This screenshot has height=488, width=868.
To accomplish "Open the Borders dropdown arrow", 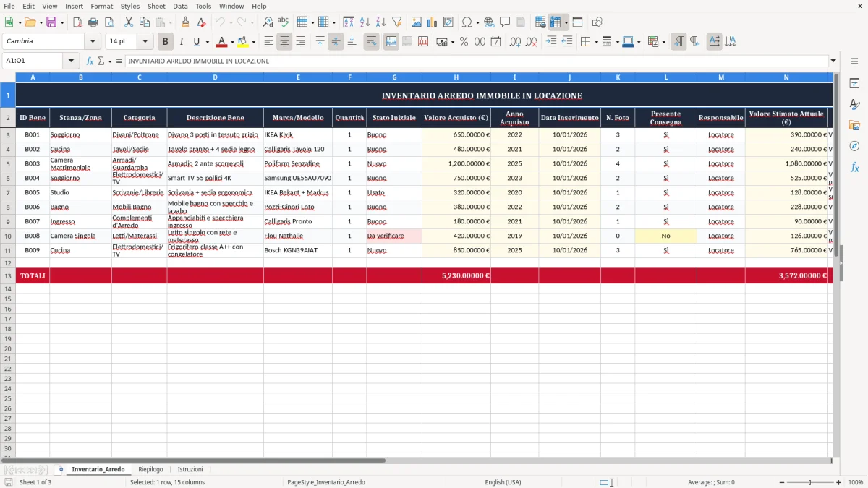I will click(x=597, y=42).
